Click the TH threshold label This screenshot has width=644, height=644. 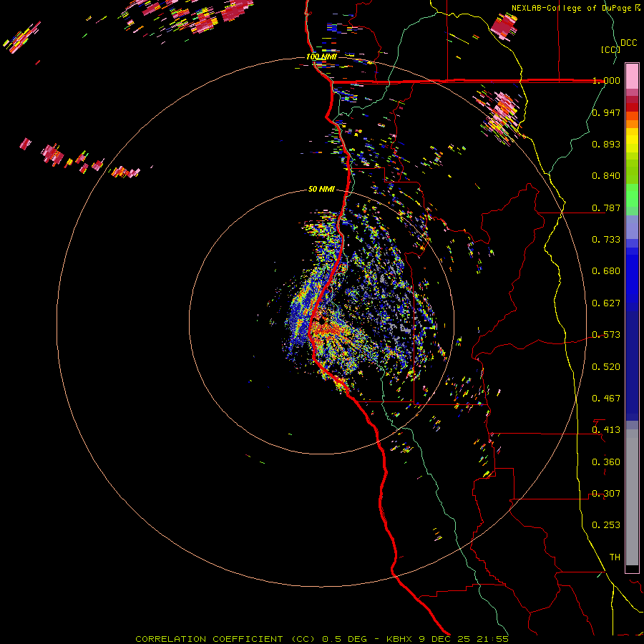[x=615, y=557]
